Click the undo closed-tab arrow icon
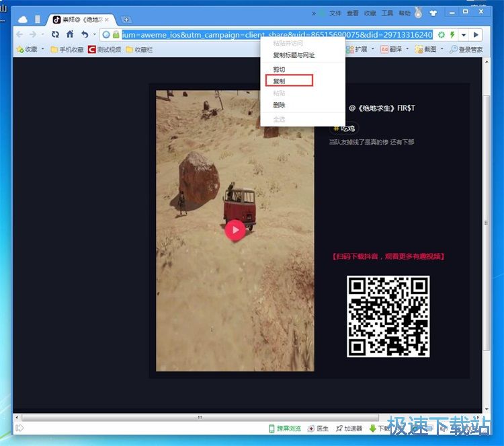 tap(85, 34)
